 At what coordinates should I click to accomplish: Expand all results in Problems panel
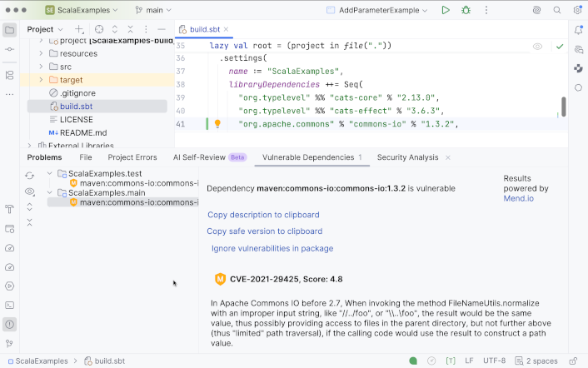(x=30, y=206)
